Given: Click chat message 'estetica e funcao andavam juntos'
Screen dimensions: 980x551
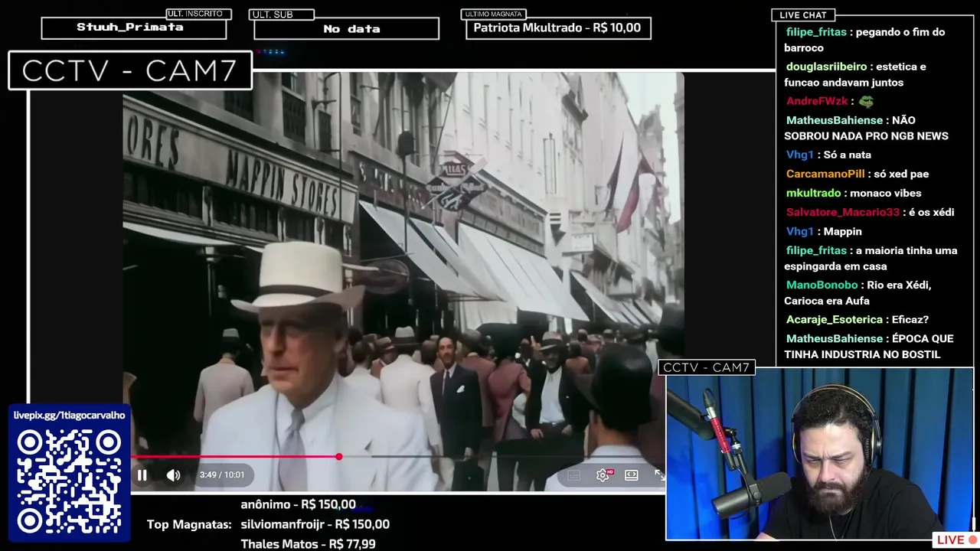Looking at the screenshot, I should tap(855, 74).
